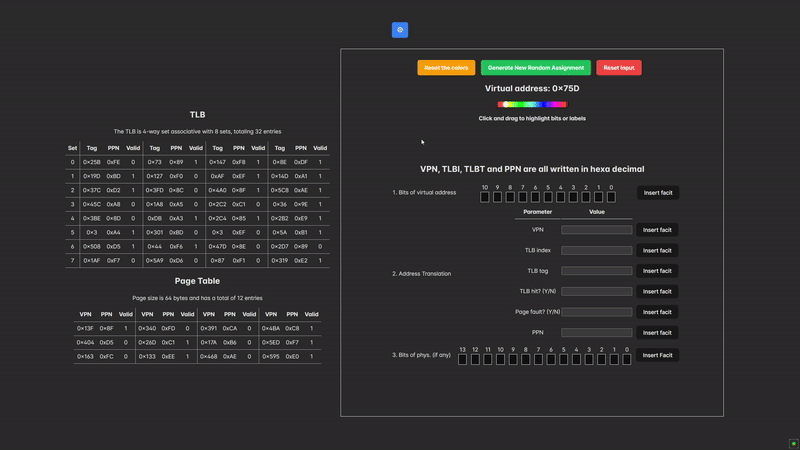Open the blue settings gear icon
This screenshot has height=450, width=800.
[400, 30]
